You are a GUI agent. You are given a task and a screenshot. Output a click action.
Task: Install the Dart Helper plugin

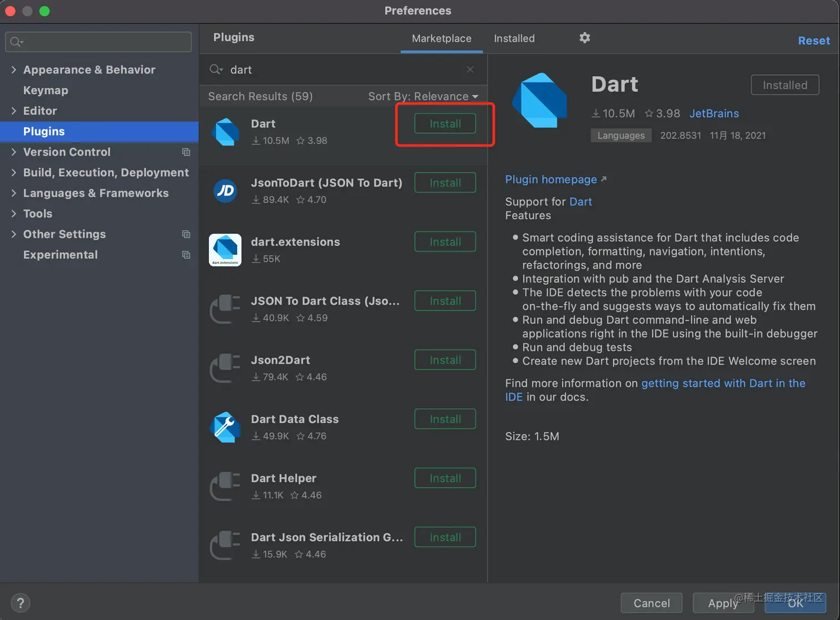point(445,478)
